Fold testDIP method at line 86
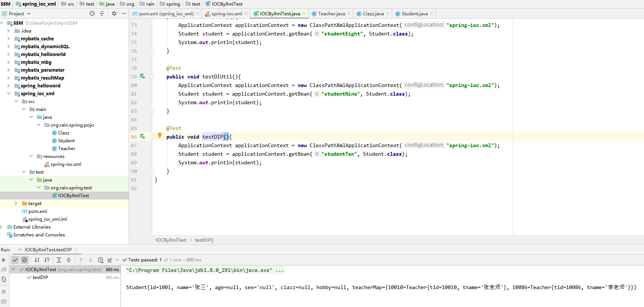Screen dimensions: 644x307 click(152, 137)
